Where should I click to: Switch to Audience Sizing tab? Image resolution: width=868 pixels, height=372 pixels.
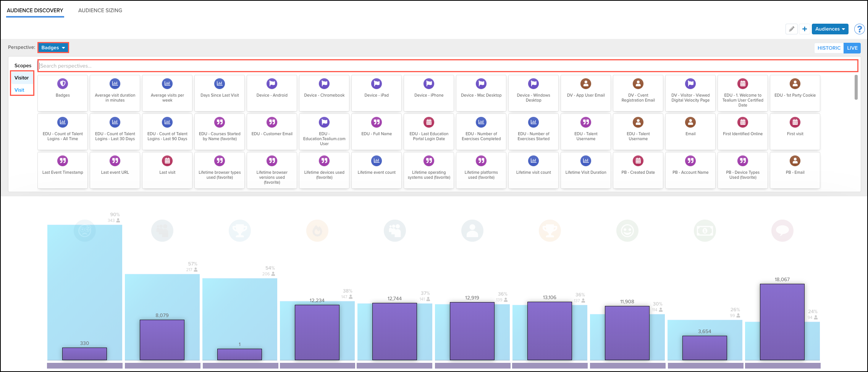pyautogui.click(x=100, y=10)
